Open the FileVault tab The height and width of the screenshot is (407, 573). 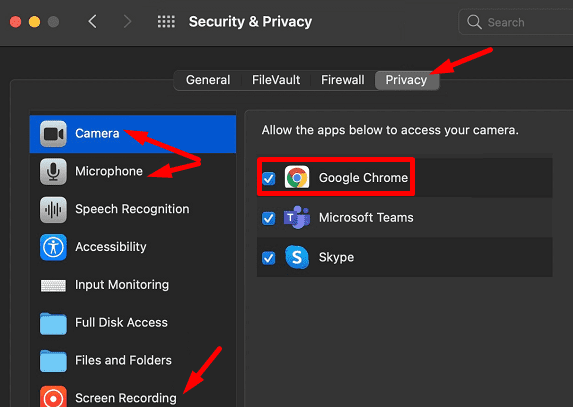tap(276, 80)
